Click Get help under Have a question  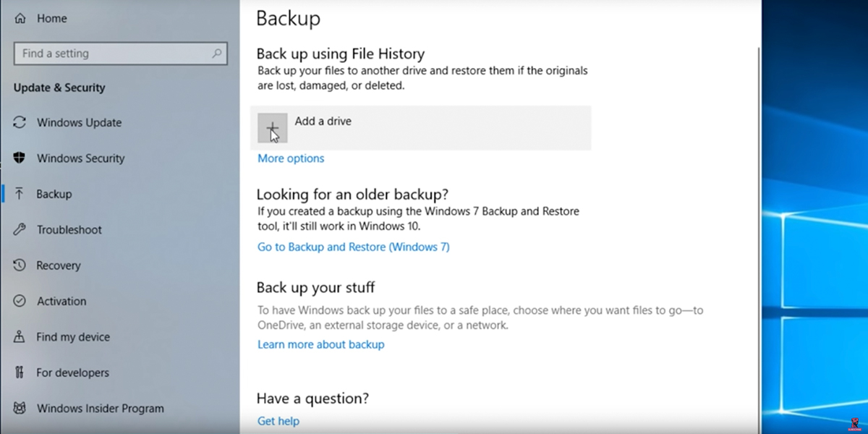click(x=278, y=420)
